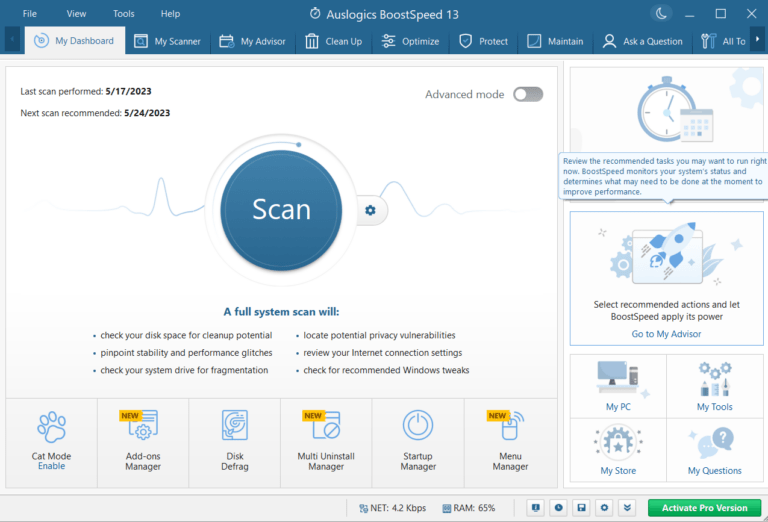This screenshot has height=522, width=768.
Task: Toggle Advanced mode switch
Action: click(527, 94)
